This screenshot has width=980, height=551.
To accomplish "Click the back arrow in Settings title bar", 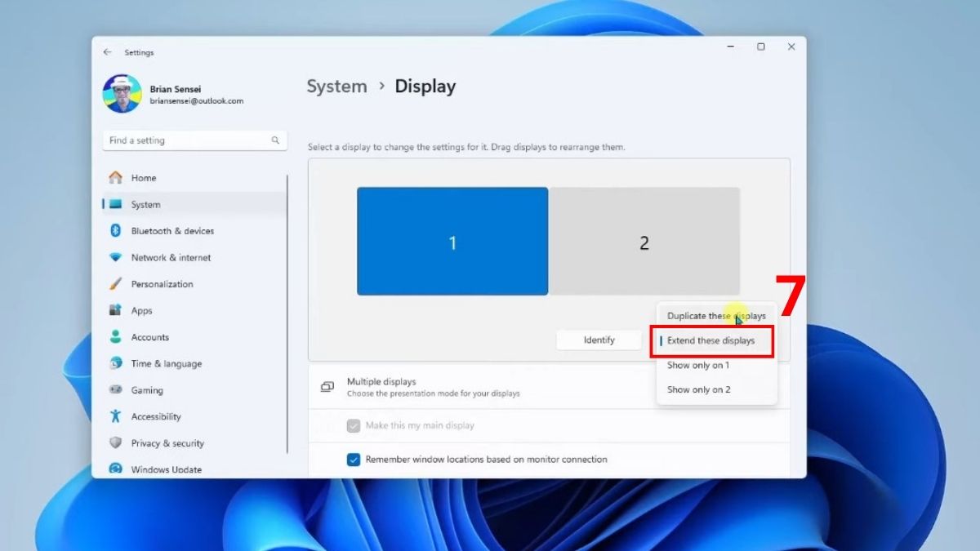I will [x=107, y=52].
